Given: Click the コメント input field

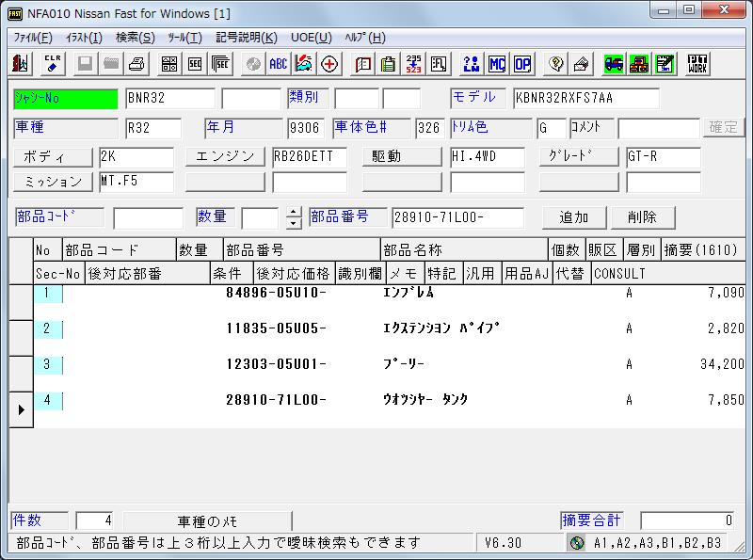Looking at the screenshot, I should coord(659,128).
